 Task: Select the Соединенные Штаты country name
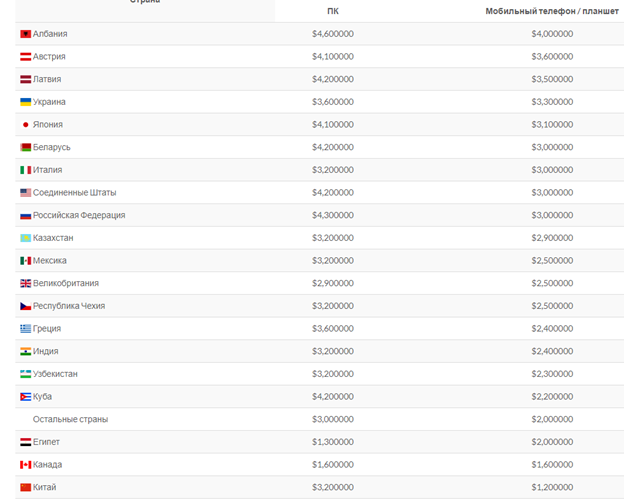click(x=74, y=193)
